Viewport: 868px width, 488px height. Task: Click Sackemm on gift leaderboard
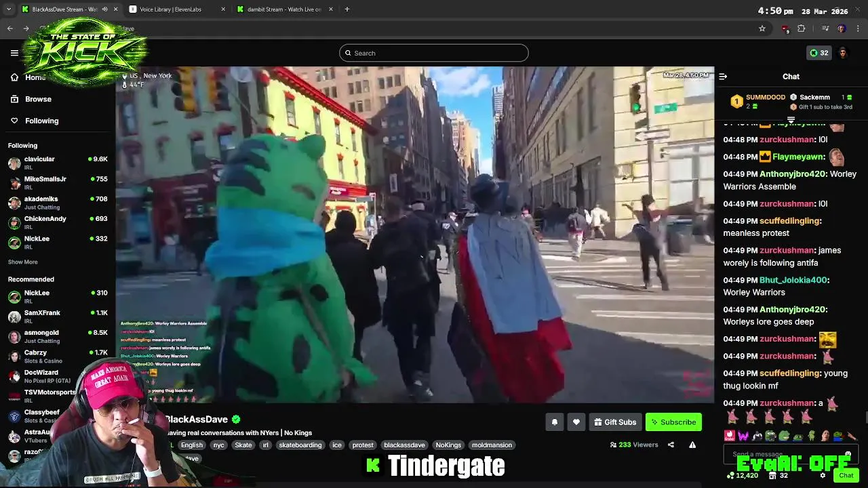tap(814, 98)
